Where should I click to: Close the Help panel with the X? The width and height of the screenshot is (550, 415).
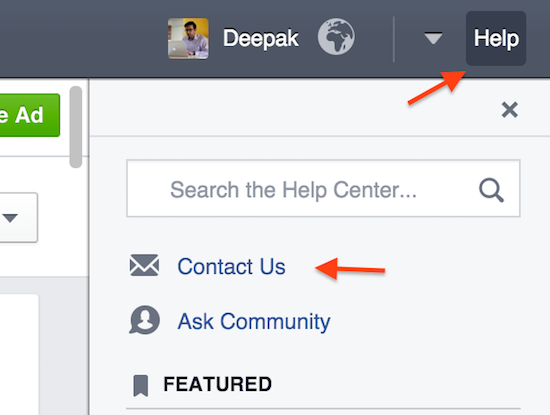(510, 110)
